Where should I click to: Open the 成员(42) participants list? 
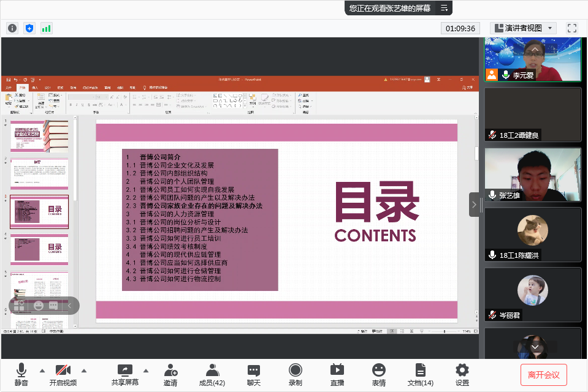click(x=212, y=375)
